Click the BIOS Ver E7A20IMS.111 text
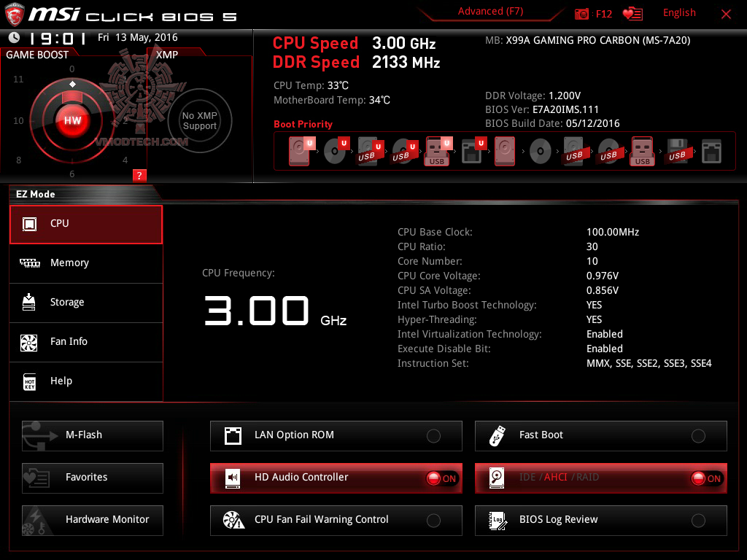Screen dimensions: 747x560 coord(542,110)
